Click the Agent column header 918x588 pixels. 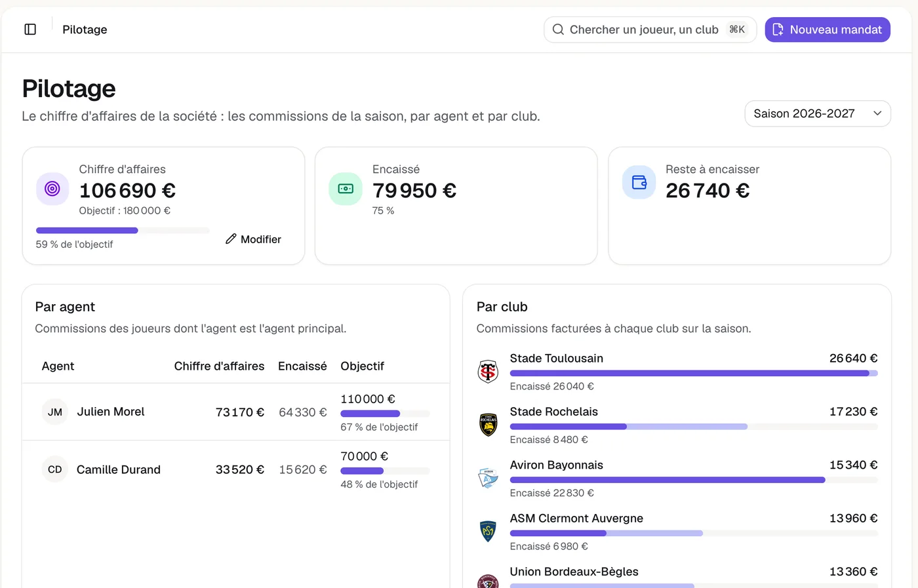pyautogui.click(x=58, y=366)
